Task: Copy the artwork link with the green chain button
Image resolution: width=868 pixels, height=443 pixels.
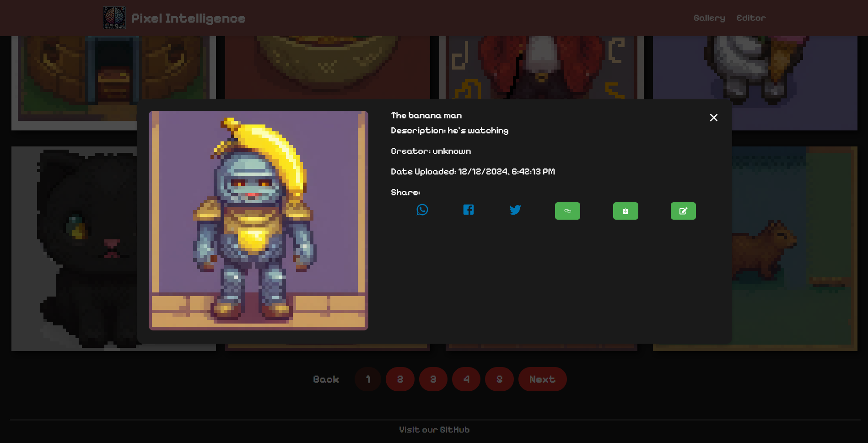Action: (x=567, y=211)
